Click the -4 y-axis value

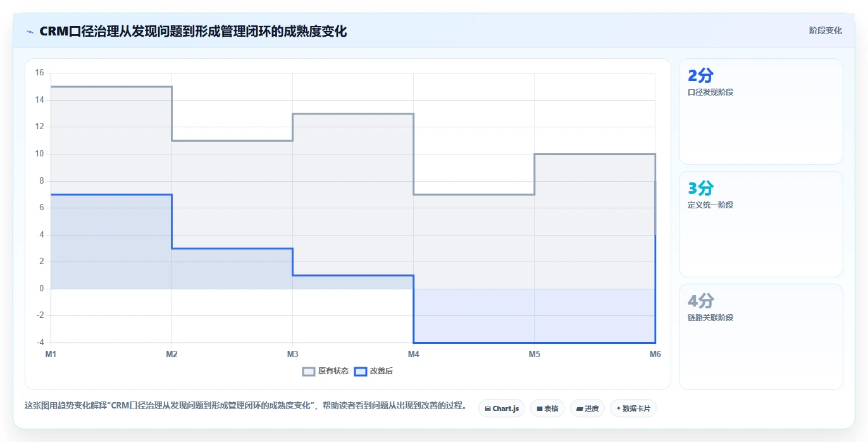(x=39, y=343)
